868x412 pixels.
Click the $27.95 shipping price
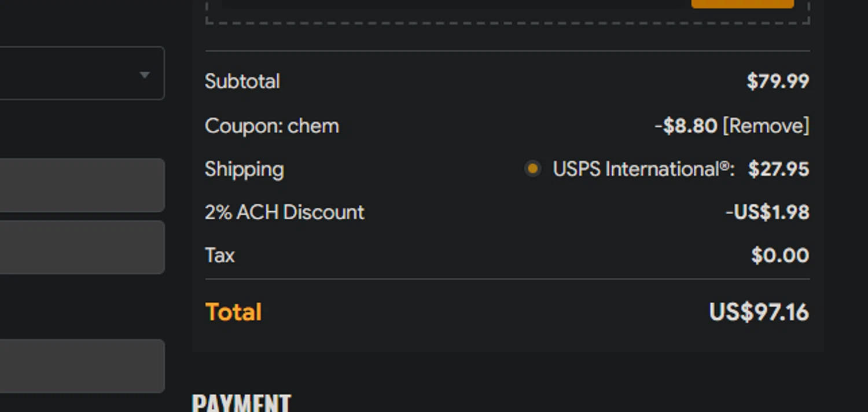point(778,169)
